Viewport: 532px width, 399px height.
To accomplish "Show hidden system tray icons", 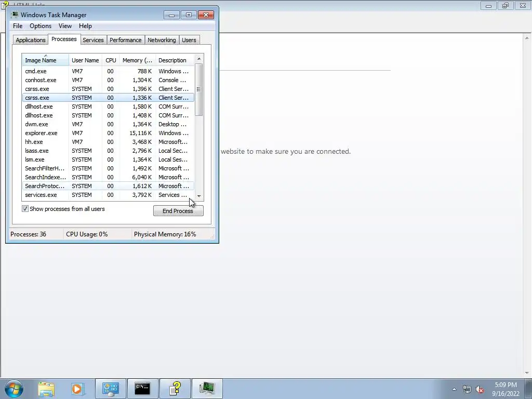I will [454, 389].
